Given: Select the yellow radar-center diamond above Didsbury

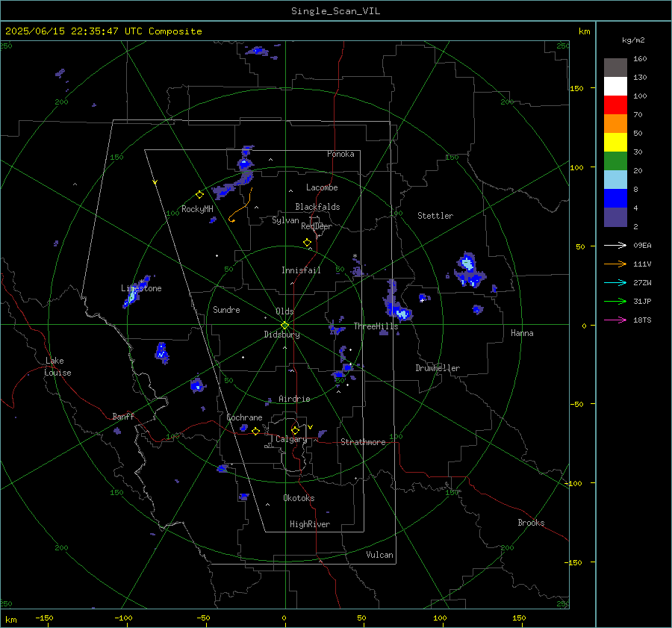Looking at the screenshot, I should 284,326.
